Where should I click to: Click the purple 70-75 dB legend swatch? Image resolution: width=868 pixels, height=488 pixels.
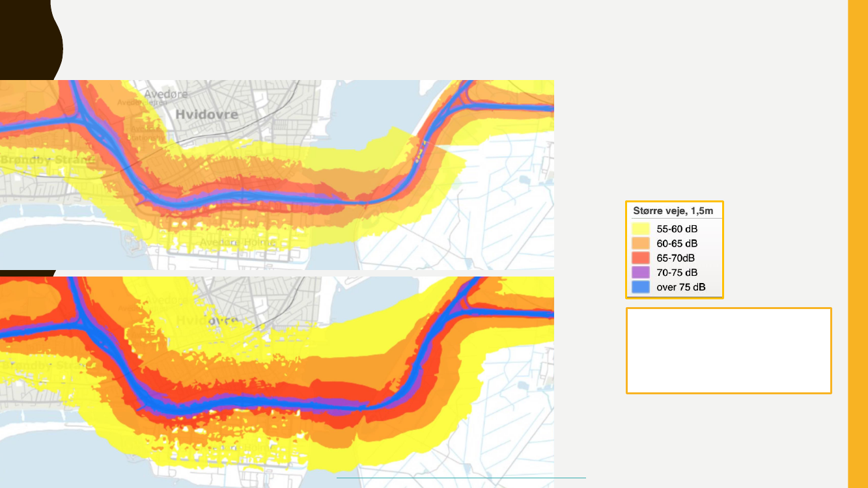pyautogui.click(x=641, y=272)
